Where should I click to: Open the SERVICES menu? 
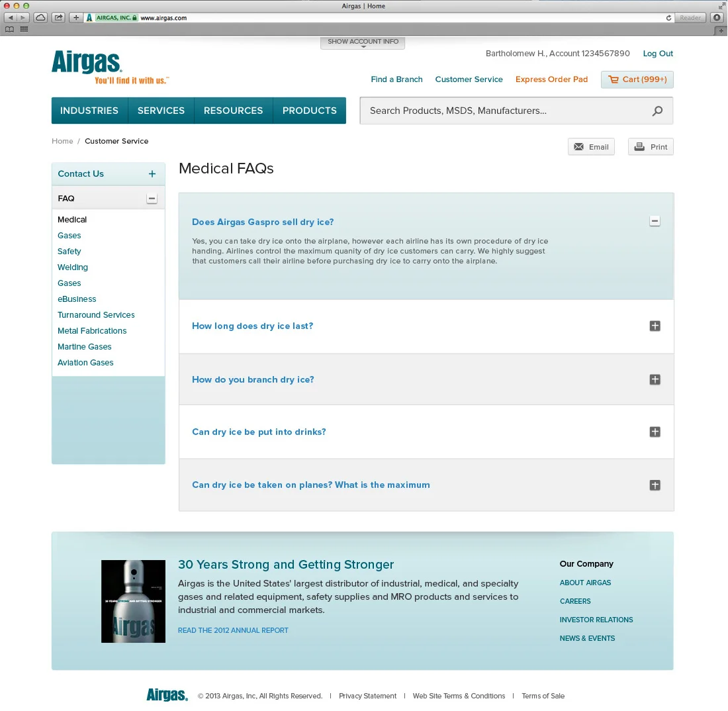(161, 111)
